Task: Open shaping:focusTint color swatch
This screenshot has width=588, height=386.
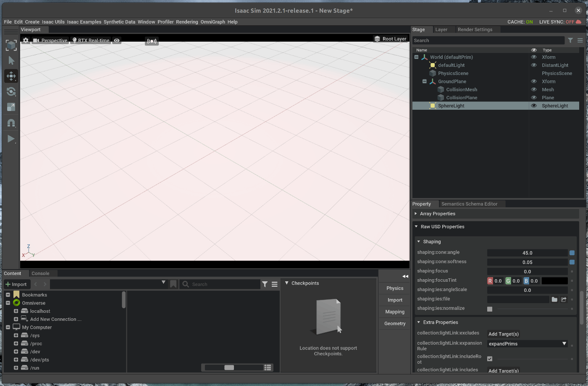Action: pyautogui.click(x=554, y=280)
